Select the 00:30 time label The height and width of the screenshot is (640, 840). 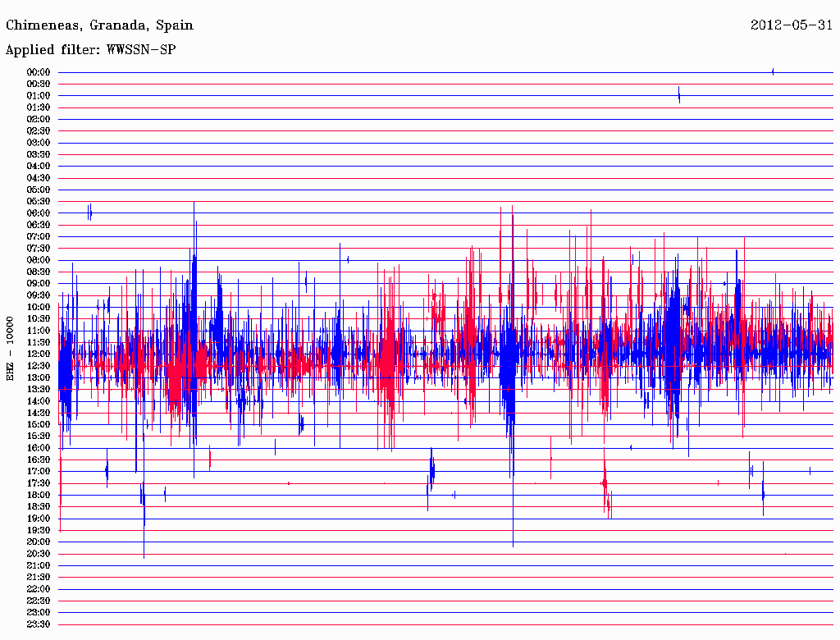(x=38, y=85)
